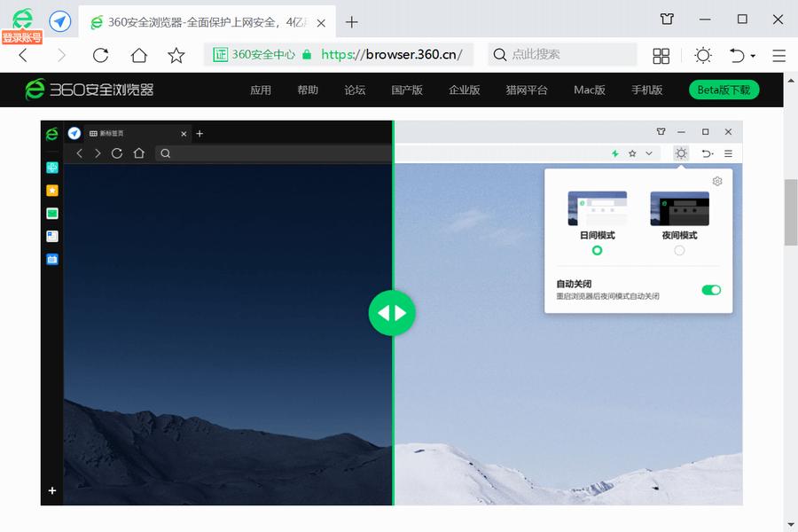Open a new tab with plus button

tap(352, 22)
